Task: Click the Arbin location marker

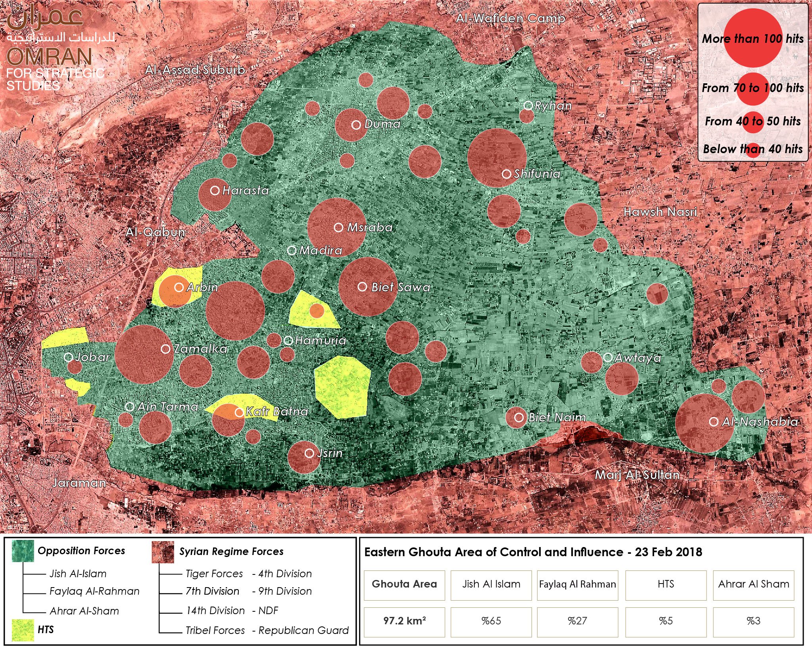Action: pyautogui.click(x=179, y=287)
